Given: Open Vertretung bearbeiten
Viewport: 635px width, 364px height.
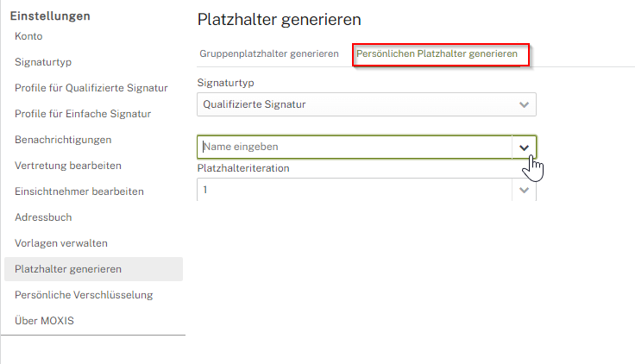Looking at the screenshot, I should 67,166.
